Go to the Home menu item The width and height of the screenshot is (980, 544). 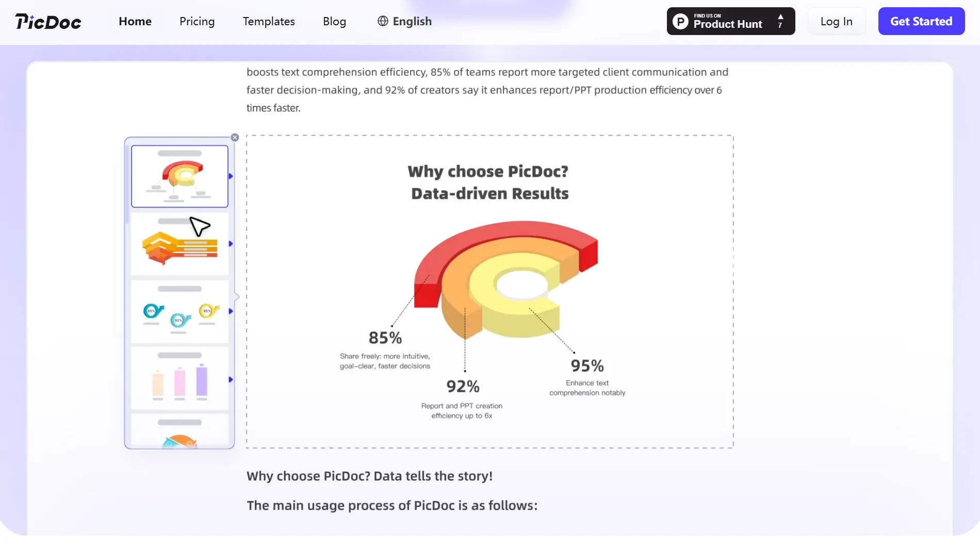pos(135,22)
